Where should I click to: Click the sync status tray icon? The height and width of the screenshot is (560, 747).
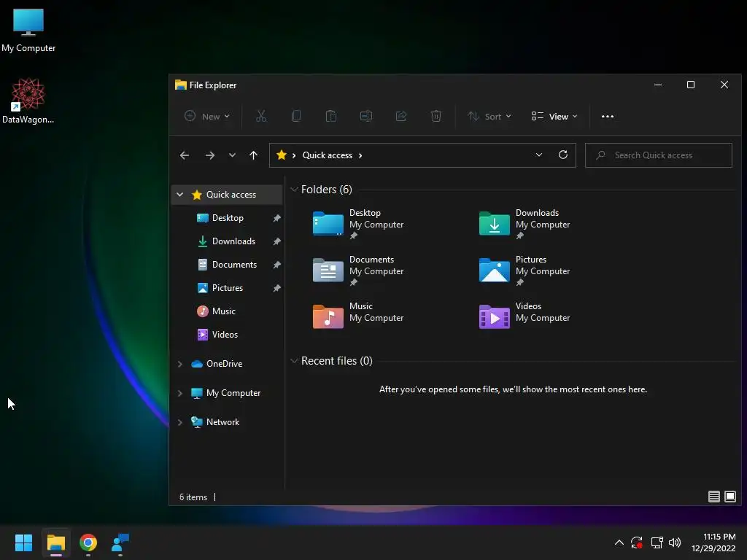point(637,542)
